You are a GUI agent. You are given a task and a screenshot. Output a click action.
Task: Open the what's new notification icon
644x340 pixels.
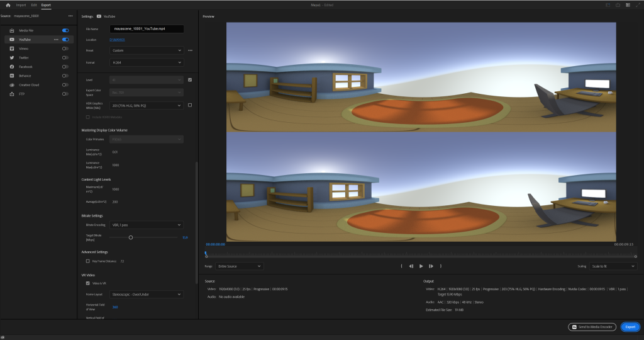(608, 5)
